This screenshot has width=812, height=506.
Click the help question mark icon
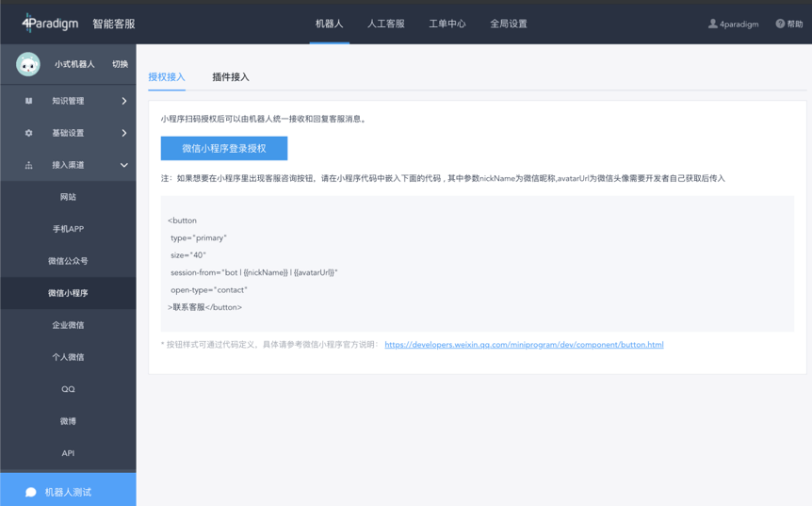(x=780, y=24)
